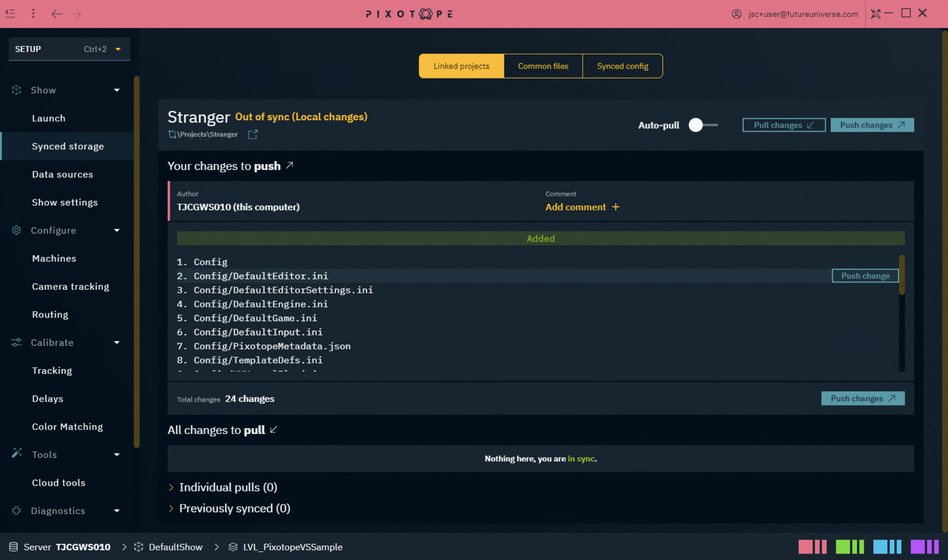Open the Stranger project folder external link icon

tap(253, 134)
